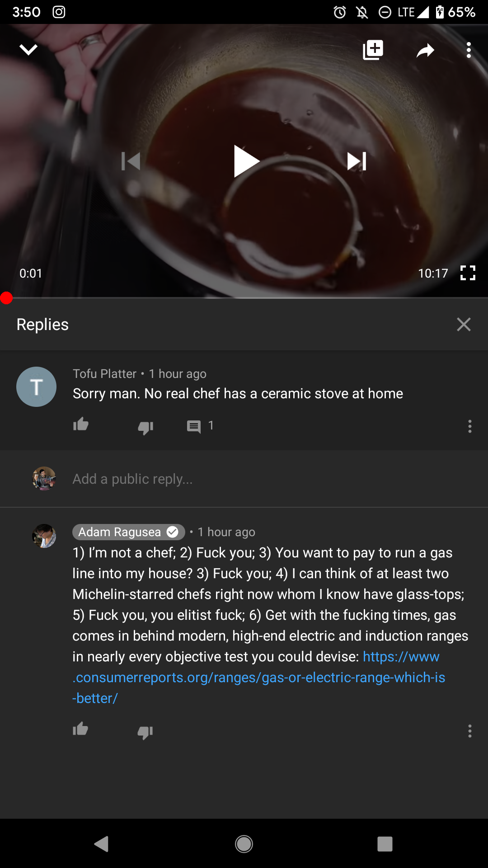Dislike Tofu Platter's comment
The image size is (488, 868).
145,427
